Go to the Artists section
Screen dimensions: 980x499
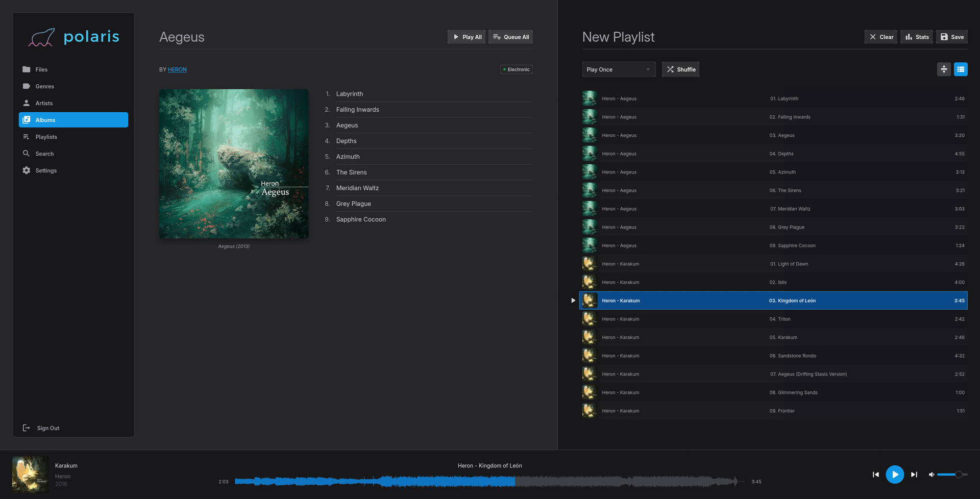[x=73, y=103]
